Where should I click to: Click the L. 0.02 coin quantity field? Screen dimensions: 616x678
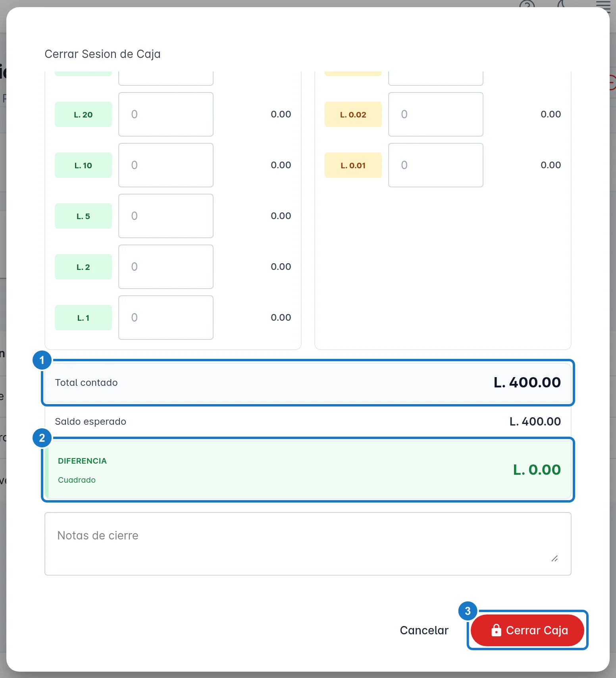coord(436,114)
